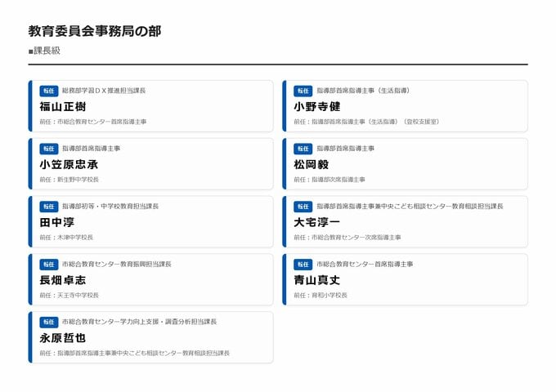
Task: Click the name 永原哲也
Action: pyautogui.click(x=62, y=337)
